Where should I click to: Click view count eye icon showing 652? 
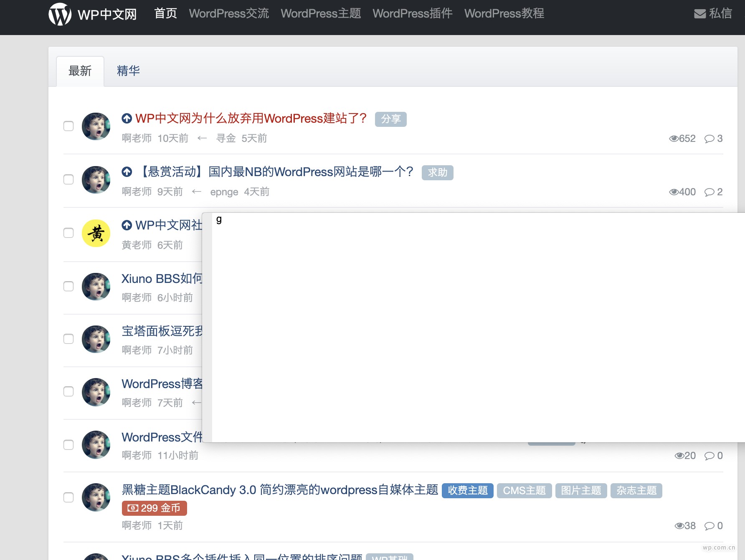click(x=674, y=139)
